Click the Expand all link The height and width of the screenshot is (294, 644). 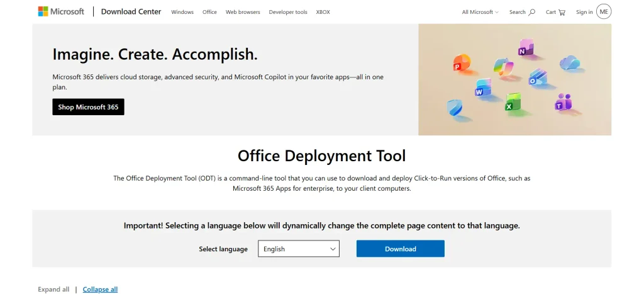(53, 290)
